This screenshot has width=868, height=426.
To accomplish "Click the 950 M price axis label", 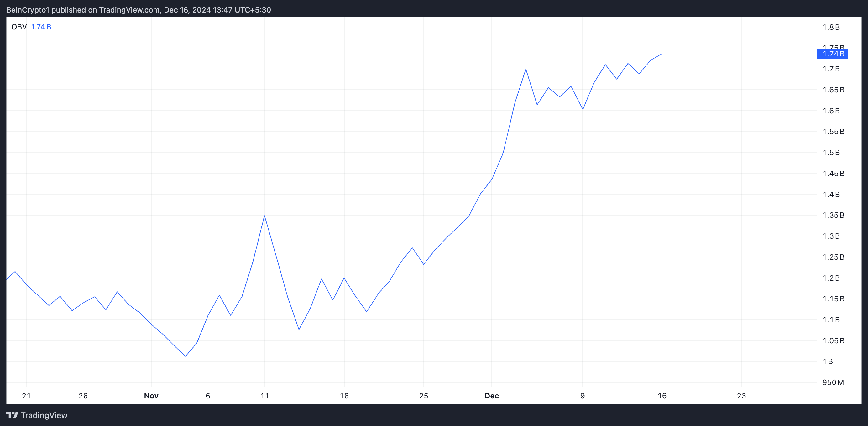I will click(833, 382).
